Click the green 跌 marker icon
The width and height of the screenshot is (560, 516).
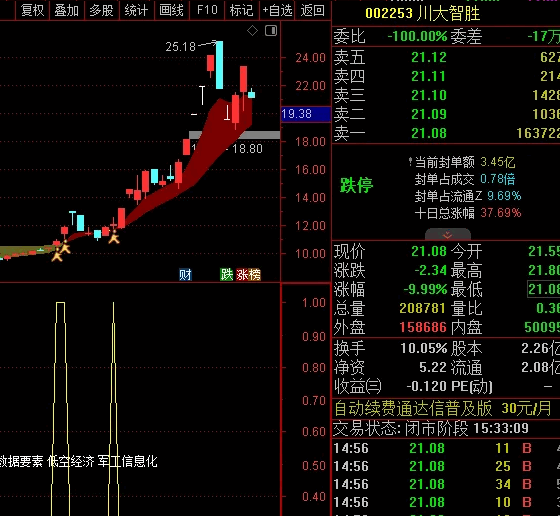point(226,275)
